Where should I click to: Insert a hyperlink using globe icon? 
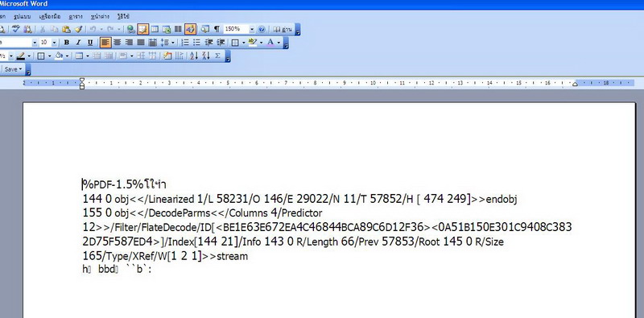point(130,29)
